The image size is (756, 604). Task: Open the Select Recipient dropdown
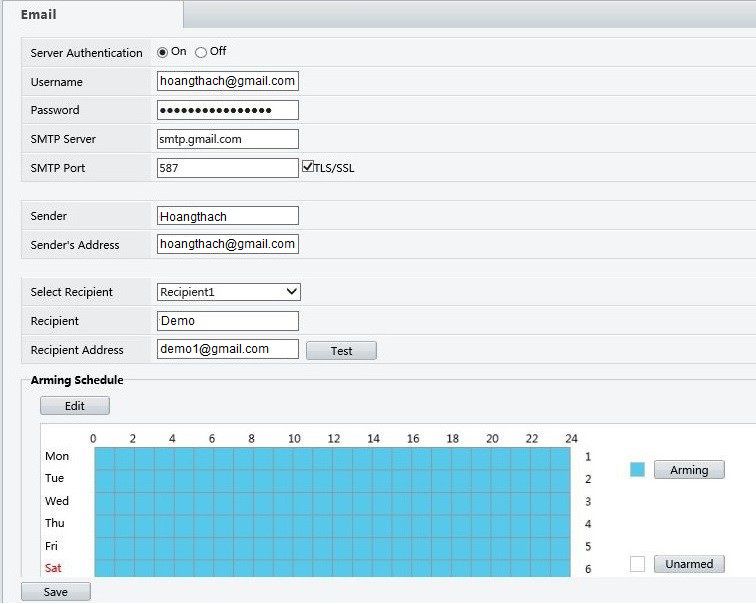[229, 292]
